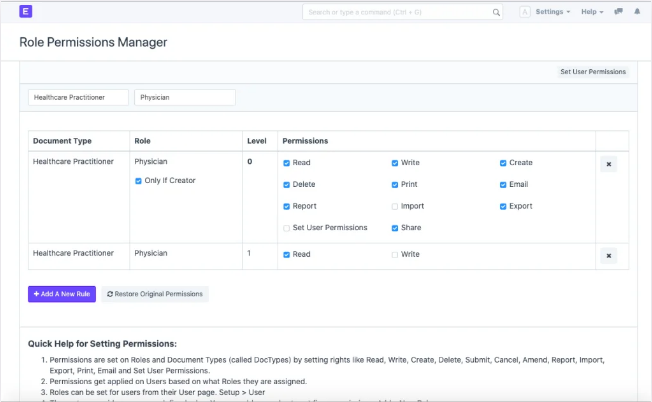Remove the Level 0 Physician rule
Viewport: 652px width, 402px height.
coord(608,164)
